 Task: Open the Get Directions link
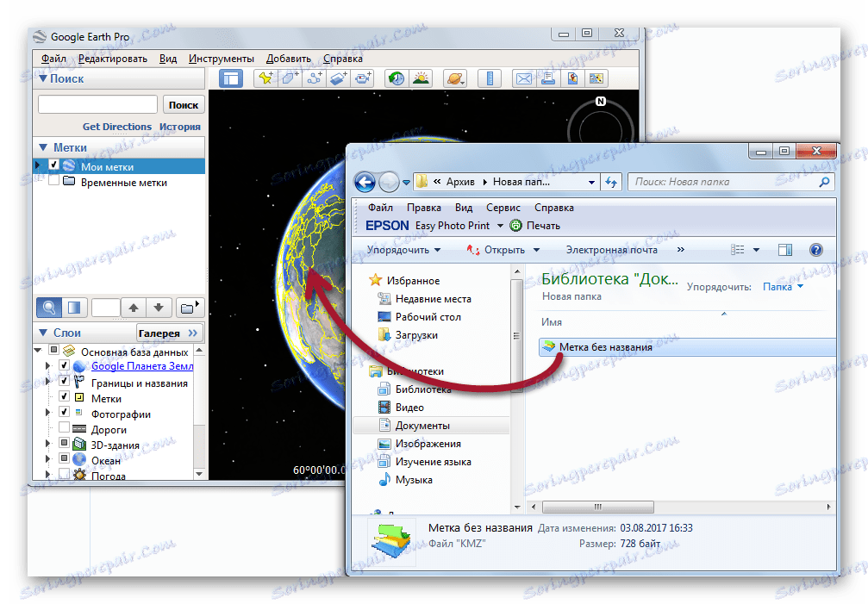pyautogui.click(x=117, y=127)
